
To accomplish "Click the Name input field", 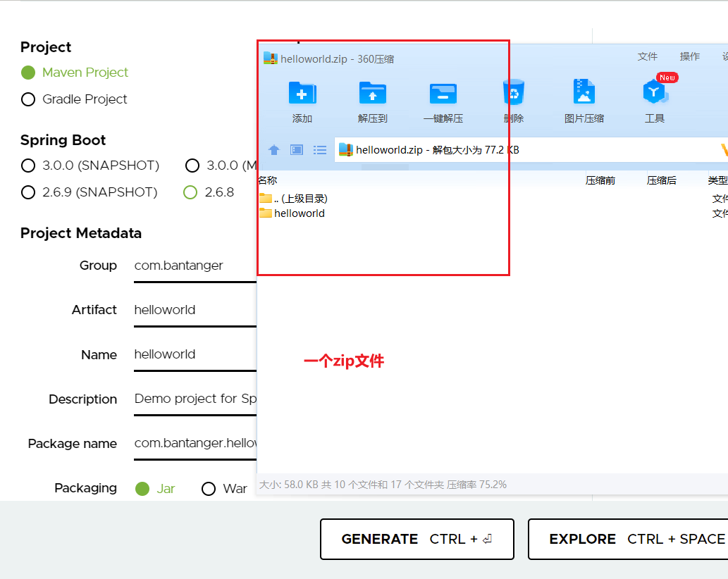I will point(195,355).
